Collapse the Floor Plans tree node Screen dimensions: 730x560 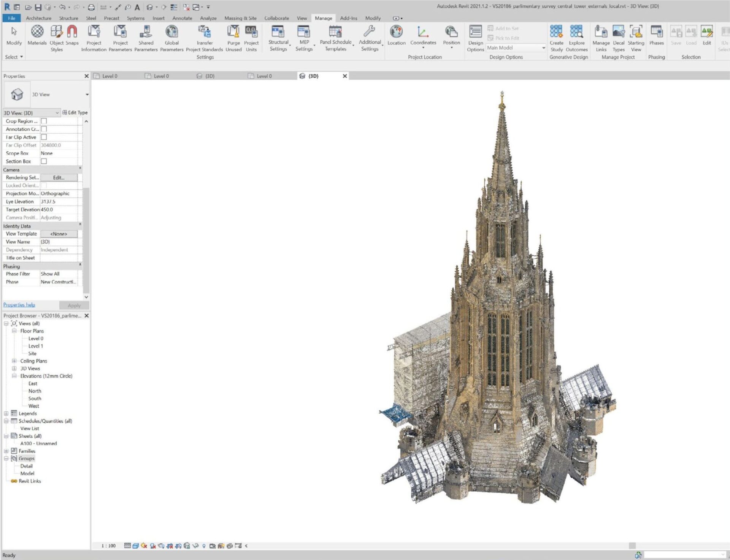(14, 331)
